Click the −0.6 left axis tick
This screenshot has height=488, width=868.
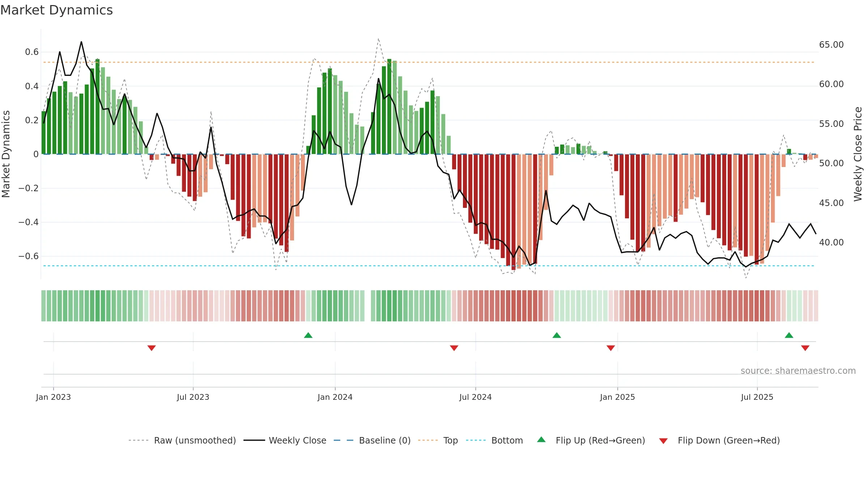pos(29,256)
